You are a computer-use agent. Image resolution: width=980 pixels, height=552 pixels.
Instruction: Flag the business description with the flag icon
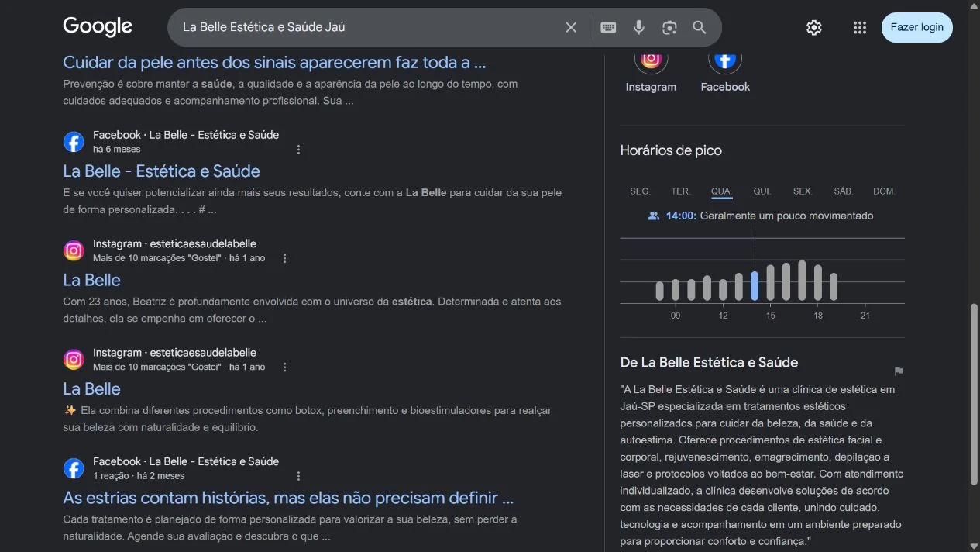pyautogui.click(x=899, y=371)
